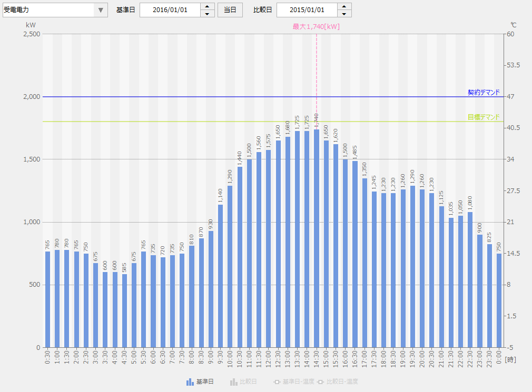Increase the 比較日 date with the up arrow
Screen dimensions: 532x392
pos(344,6)
